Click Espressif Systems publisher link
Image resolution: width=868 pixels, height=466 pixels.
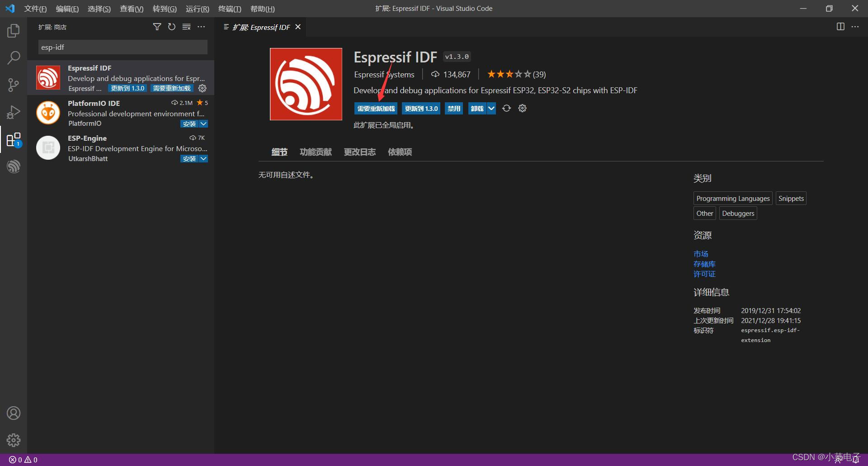click(384, 75)
